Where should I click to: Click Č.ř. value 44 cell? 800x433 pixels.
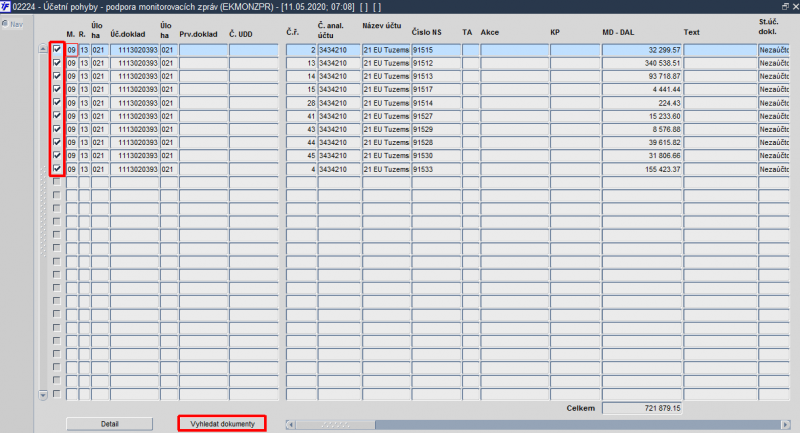coord(302,143)
